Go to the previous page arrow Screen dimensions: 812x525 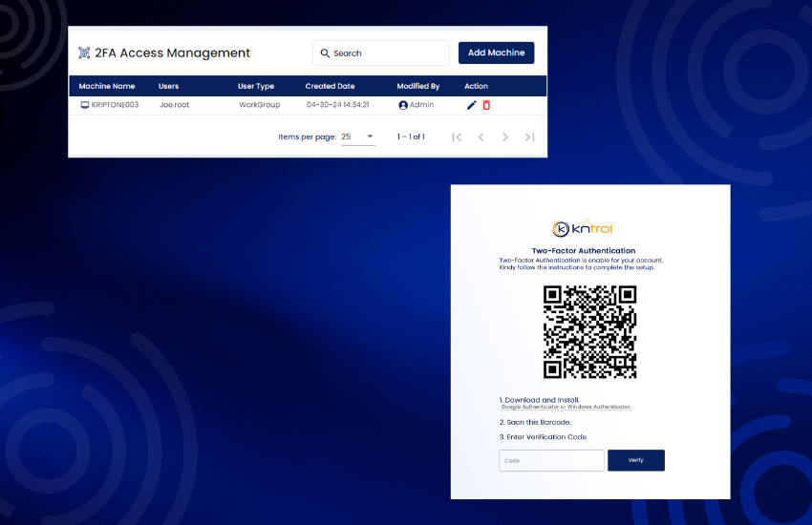[x=481, y=137]
